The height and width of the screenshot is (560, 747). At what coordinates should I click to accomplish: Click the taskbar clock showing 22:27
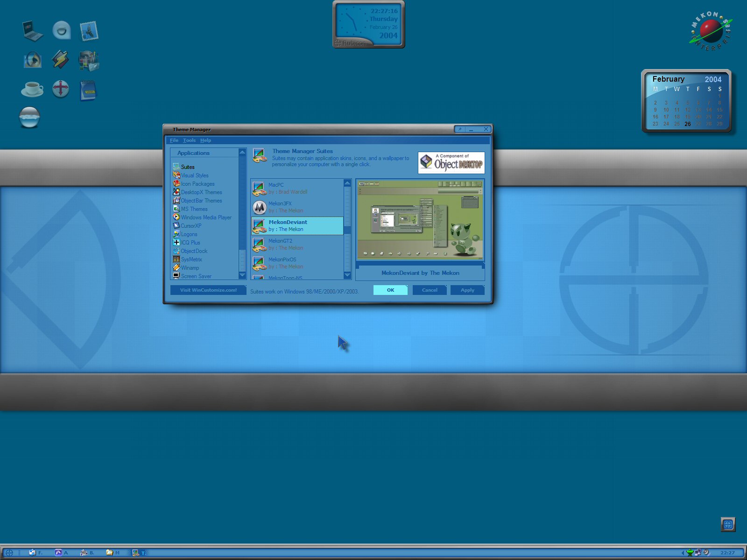727,553
